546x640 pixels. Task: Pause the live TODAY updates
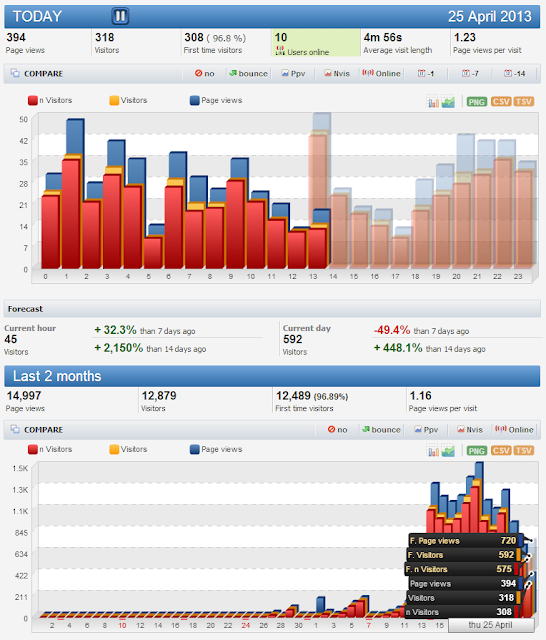click(x=120, y=16)
